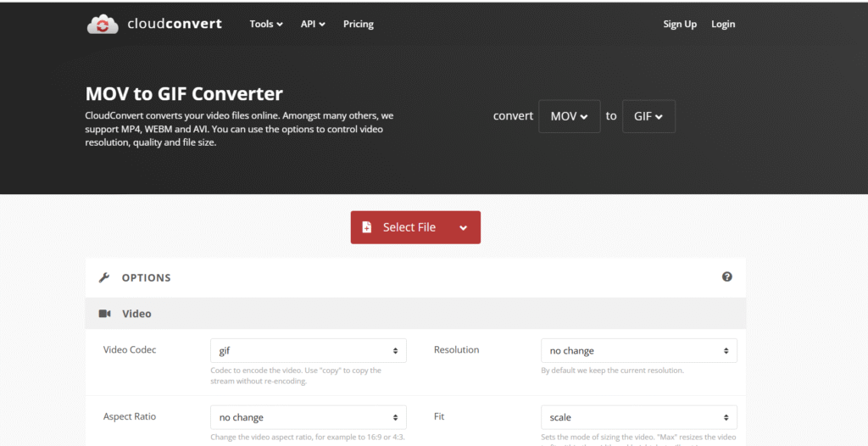This screenshot has width=868, height=446.
Task: Open the Video Codec dropdown showing gif
Action: [309, 351]
